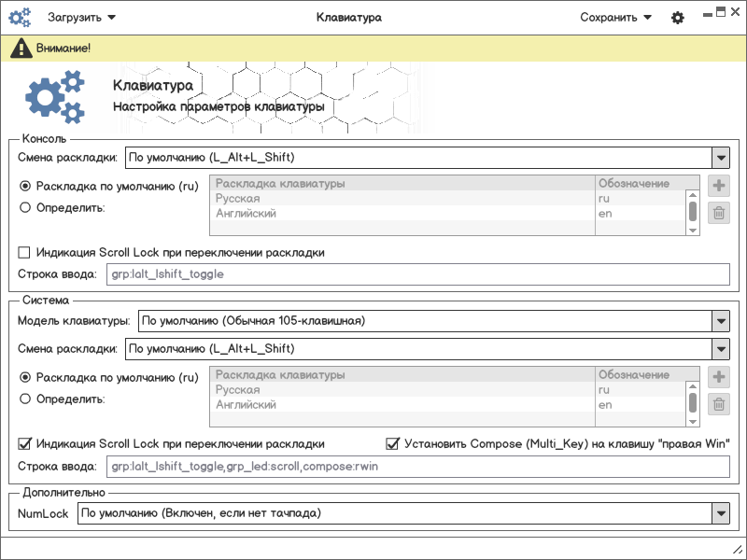747x560 pixels.
Task: Uncheck the Compose (Multi_Key) right Win checkbox
Action: [393, 443]
